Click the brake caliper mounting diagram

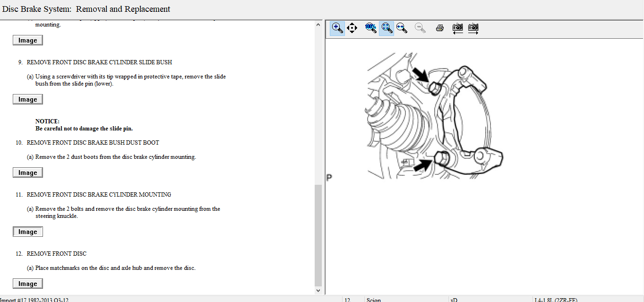pyautogui.click(x=435, y=116)
